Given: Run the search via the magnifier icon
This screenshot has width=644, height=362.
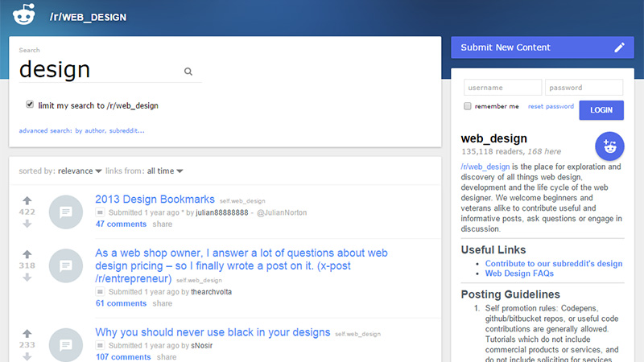Looking at the screenshot, I should 188,72.
